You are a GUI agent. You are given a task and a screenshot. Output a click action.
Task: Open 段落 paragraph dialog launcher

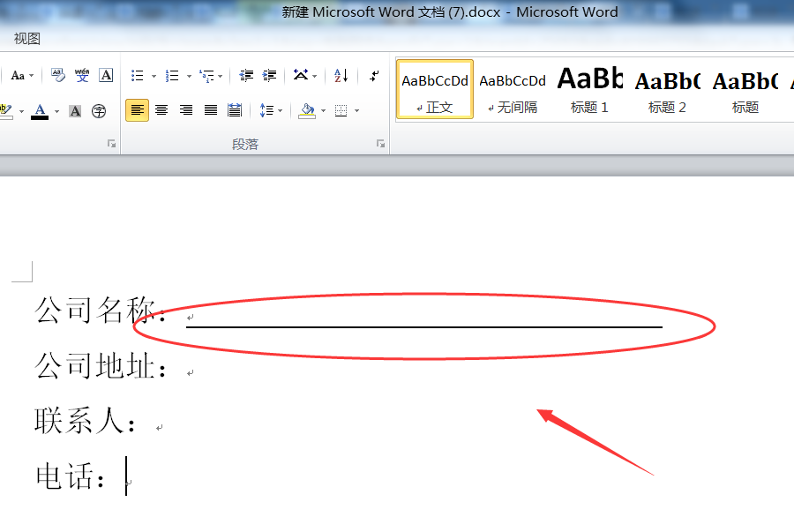tap(380, 145)
